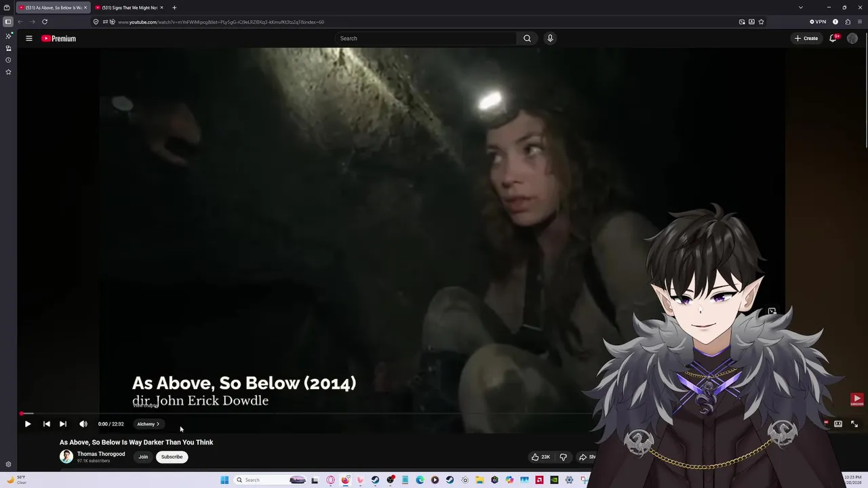This screenshot has height=488, width=868.
Task: Subscribe to Thomas Thorogood
Action: point(172,457)
